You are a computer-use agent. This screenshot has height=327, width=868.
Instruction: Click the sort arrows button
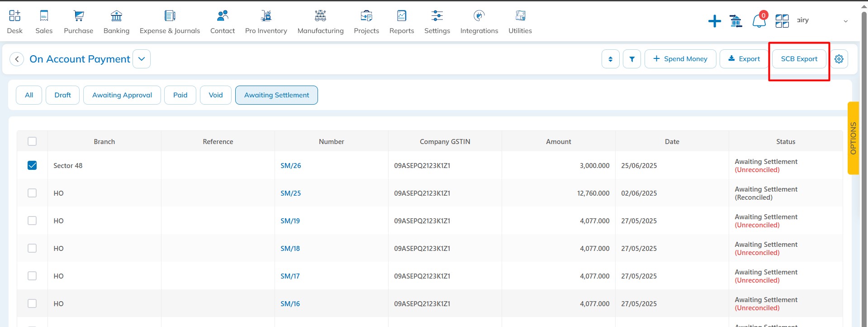click(x=611, y=59)
